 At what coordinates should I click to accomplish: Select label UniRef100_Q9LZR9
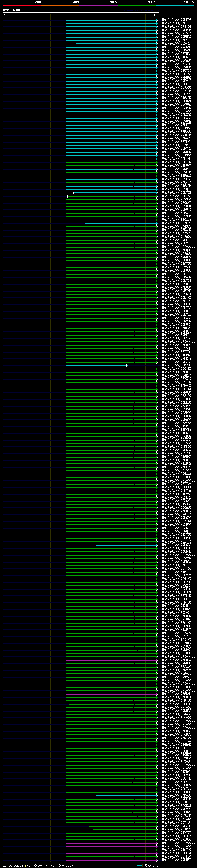point(177,115)
